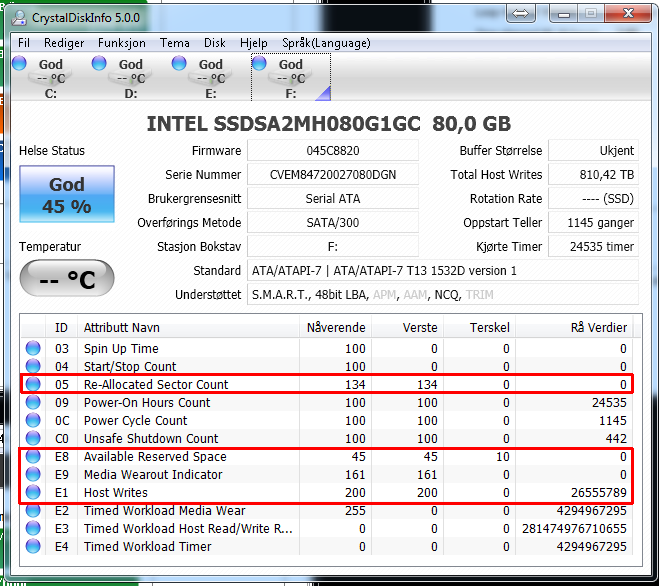Click the Unsafe Shutdown Count raw value 442
Viewport: 659px width, 586px height.
point(616,438)
